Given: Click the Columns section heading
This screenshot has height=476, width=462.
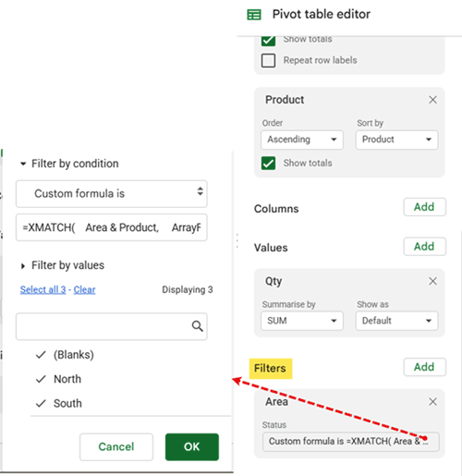Looking at the screenshot, I should pos(276,209).
